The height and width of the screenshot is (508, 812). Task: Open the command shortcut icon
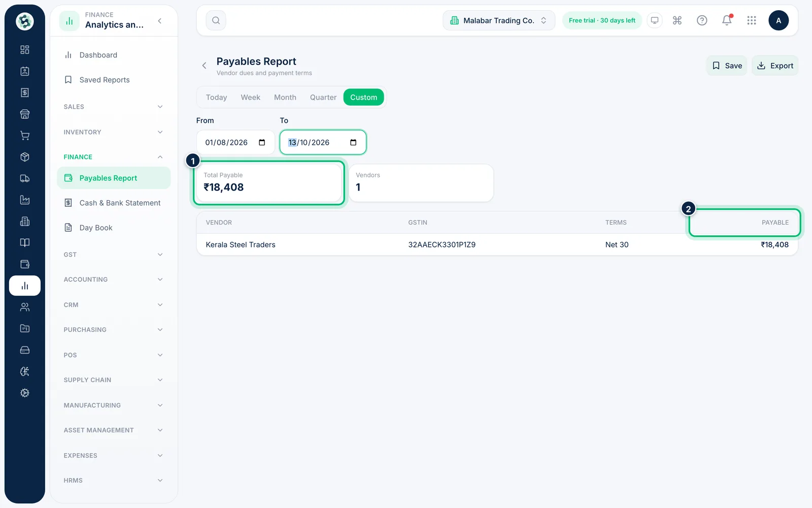(x=677, y=20)
